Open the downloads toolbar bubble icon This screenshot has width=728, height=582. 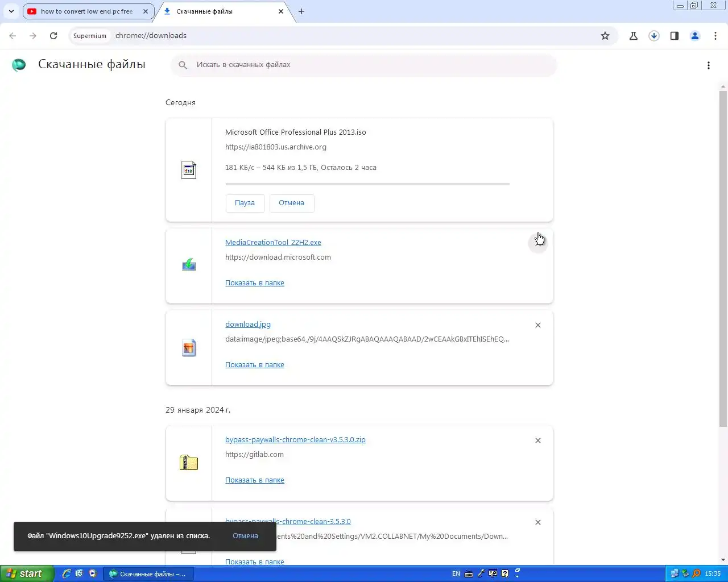pyautogui.click(x=654, y=36)
